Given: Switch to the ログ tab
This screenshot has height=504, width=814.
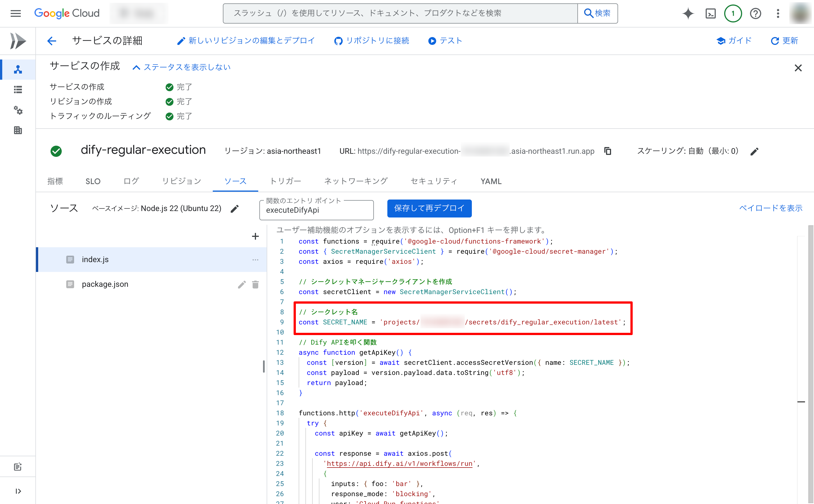Looking at the screenshot, I should [131, 181].
